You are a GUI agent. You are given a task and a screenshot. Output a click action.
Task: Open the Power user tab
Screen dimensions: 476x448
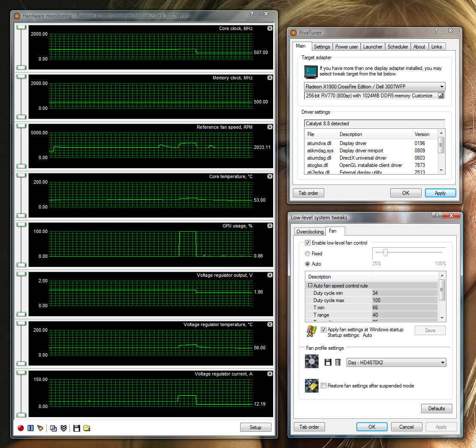[x=346, y=47]
